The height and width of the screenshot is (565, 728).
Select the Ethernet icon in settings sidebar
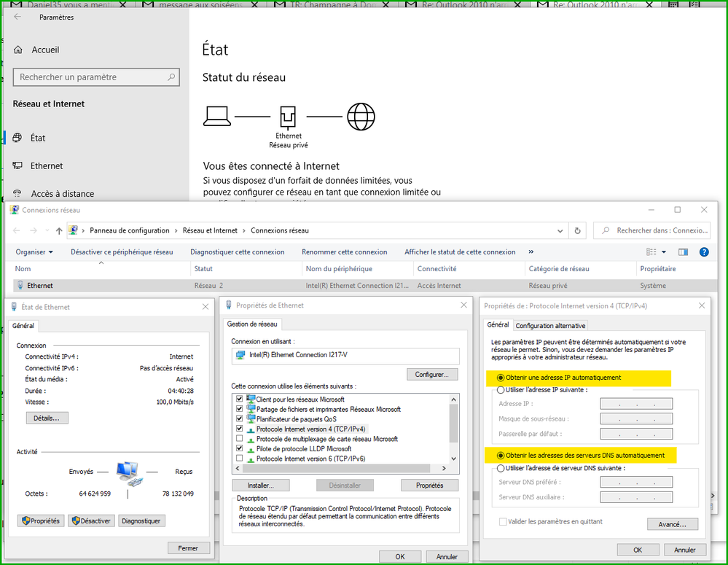[18, 166]
